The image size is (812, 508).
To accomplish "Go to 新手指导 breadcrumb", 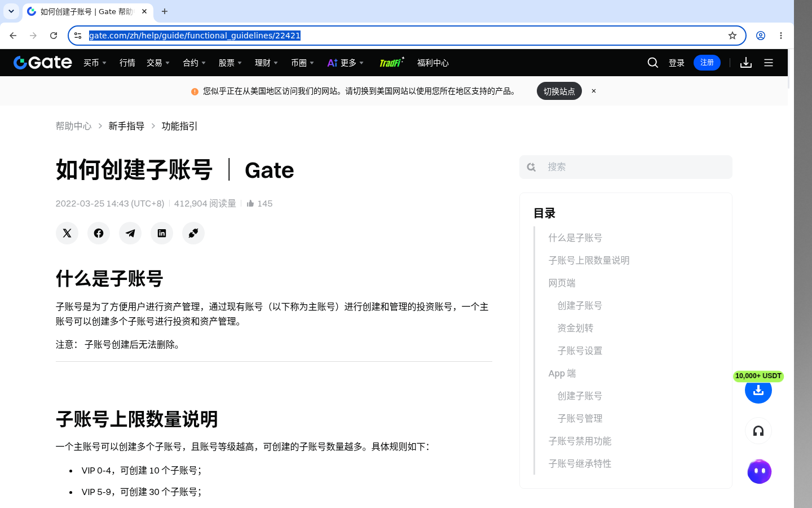I will pyautogui.click(x=126, y=126).
